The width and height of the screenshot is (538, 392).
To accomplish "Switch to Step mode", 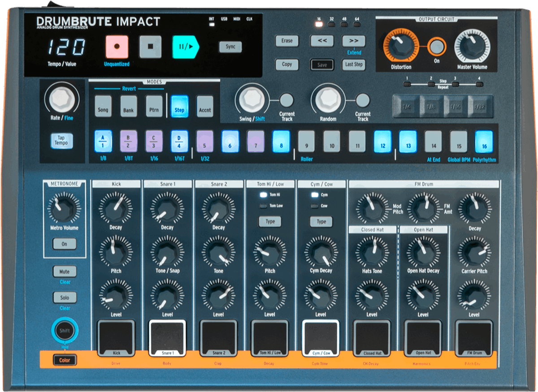I will [x=179, y=107].
